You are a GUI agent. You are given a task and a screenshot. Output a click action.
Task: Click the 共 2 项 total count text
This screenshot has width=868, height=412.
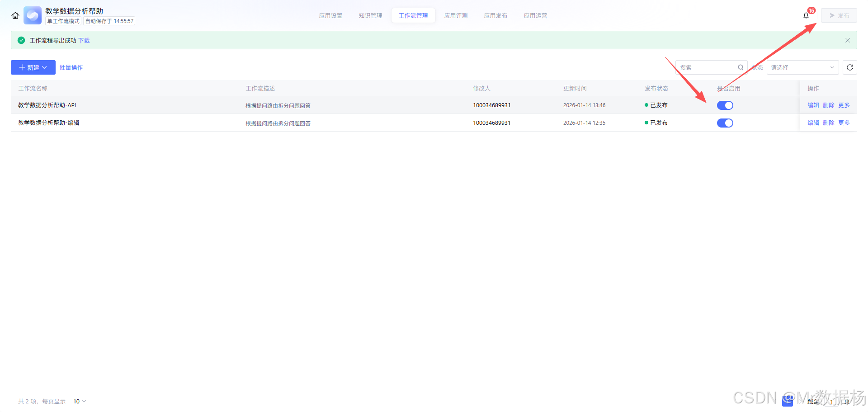(x=28, y=401)
